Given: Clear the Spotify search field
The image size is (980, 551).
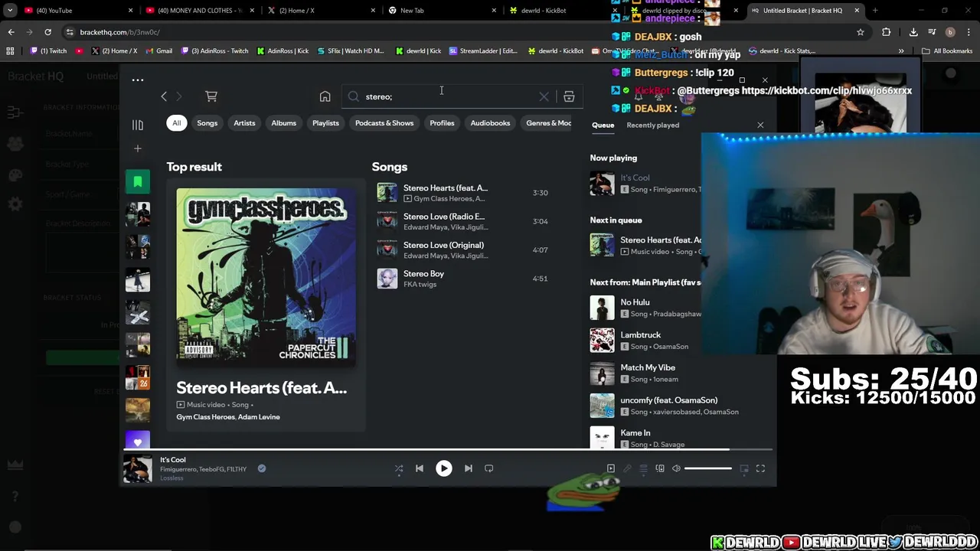Looking at the screenshot, I should click(x=544, y=97).
